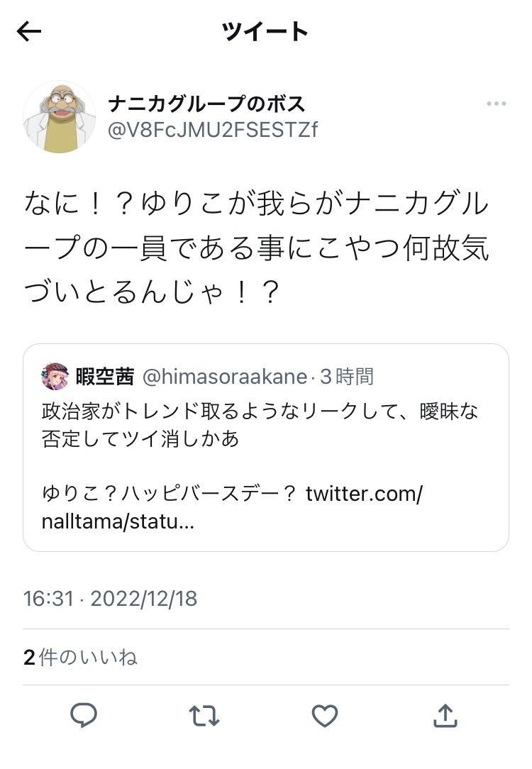
Task: Tap the reply speech bubble icon
Action: (84, 716)
